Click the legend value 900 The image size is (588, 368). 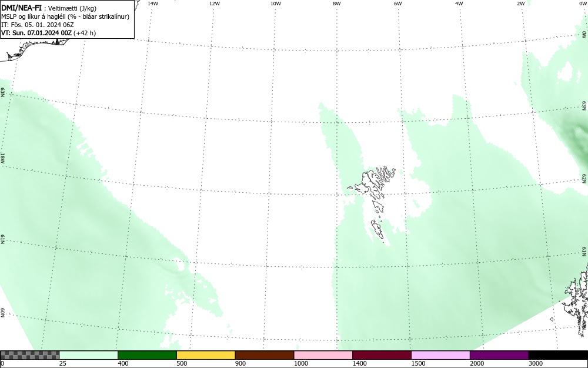[x=240, y=363]
